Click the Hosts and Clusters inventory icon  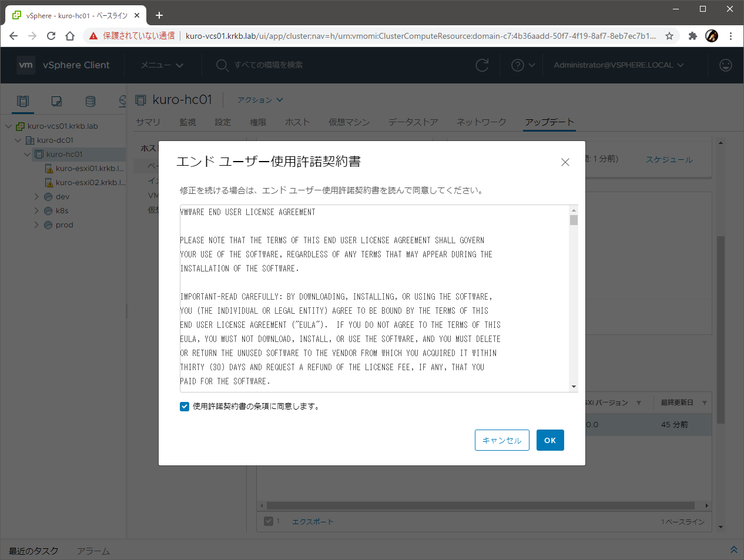(x=23, y=101)
